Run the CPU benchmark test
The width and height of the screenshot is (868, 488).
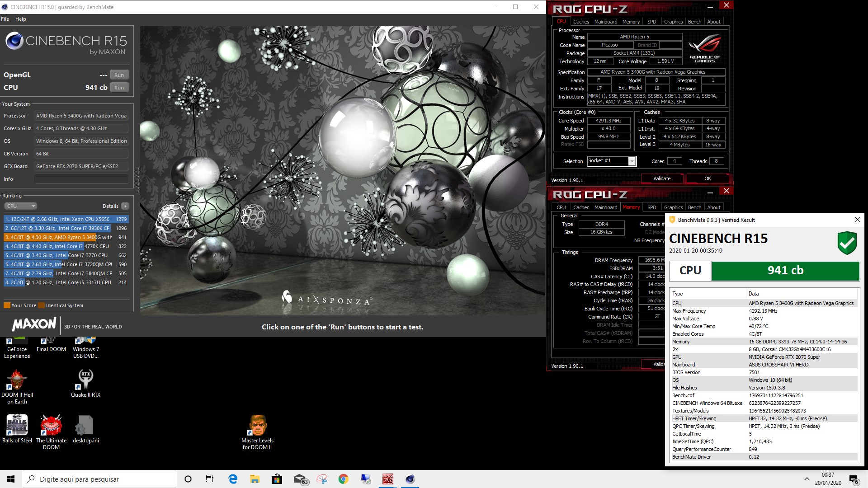119,88
